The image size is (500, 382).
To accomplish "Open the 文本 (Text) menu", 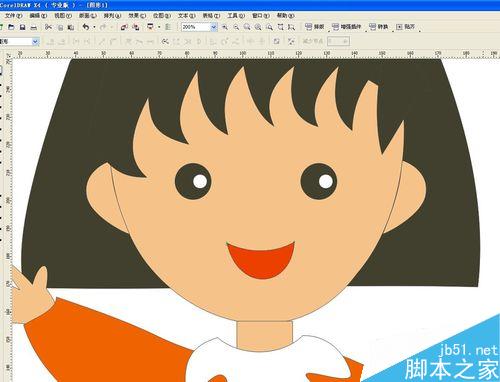I will (x=186, y=16).
